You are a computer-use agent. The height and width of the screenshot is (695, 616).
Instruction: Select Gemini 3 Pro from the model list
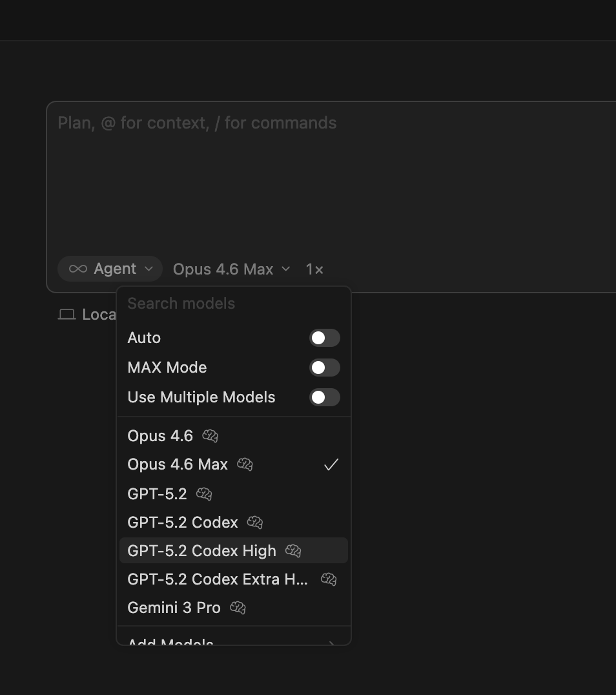click(x=174, y=608)
